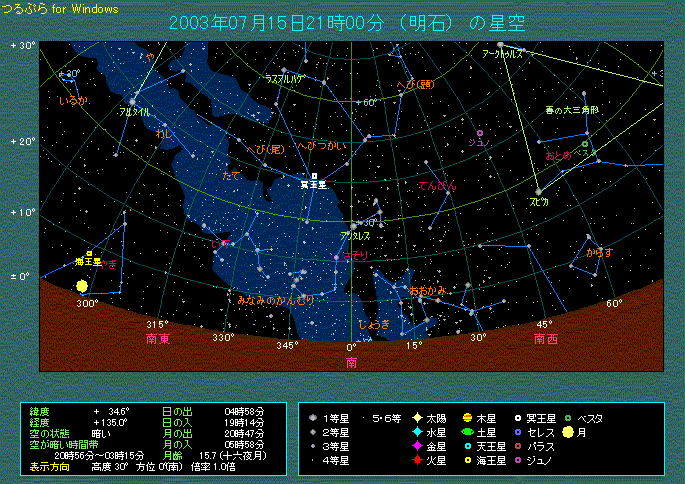The width and height of the screenshot is (685, 484).
Task: Click the Antares (アンタレス) star label
Action: click(x=355, y=235)
